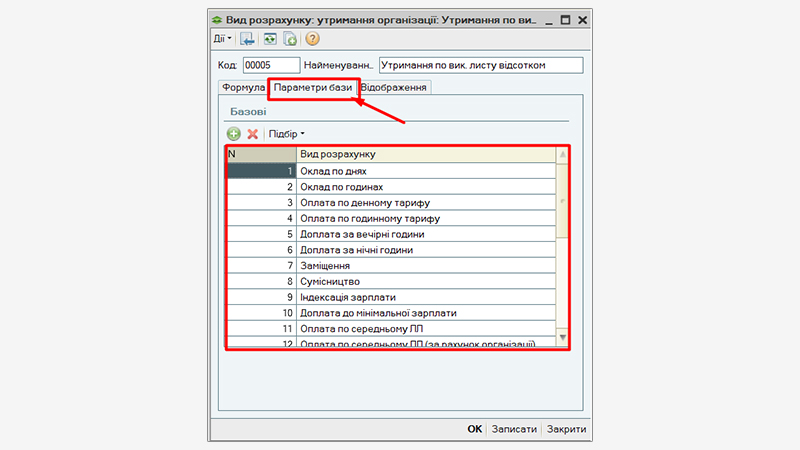The height and width of the screenshot is (450, 800).
Task: Minimize the Вид розрахунку window
Action: click(547, 19)
